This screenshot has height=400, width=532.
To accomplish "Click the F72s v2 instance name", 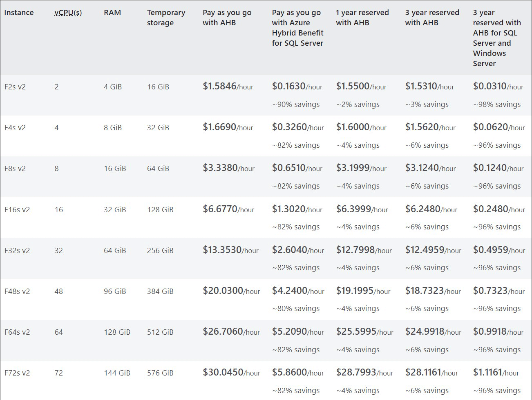I will click(17, 373).
